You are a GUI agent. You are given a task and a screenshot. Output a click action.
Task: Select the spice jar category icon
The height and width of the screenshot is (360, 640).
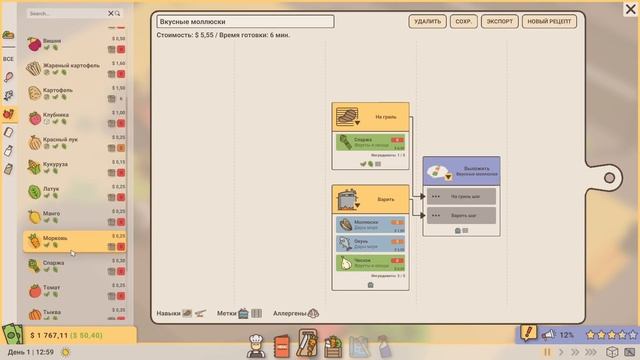pyautogui.click(x=9, y=169)
